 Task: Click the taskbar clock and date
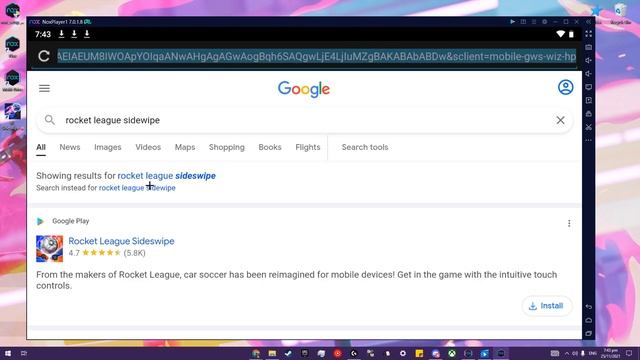click(x=611, y=353)
